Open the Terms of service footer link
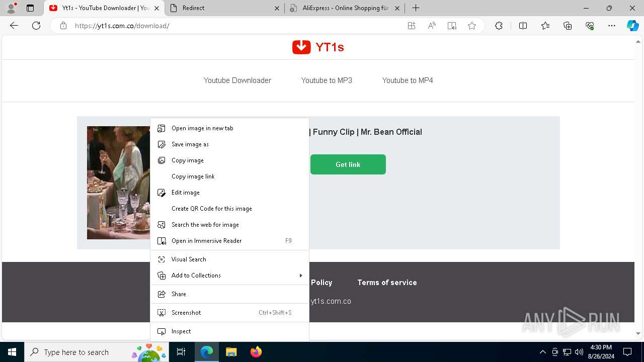The image size is (644, 362). (387, 283)
